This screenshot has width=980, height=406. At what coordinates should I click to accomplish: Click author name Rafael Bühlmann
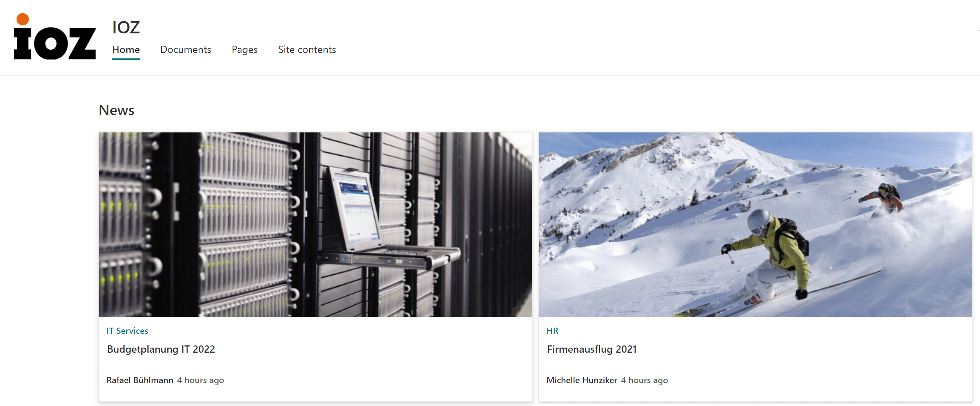tap(140, 380)
